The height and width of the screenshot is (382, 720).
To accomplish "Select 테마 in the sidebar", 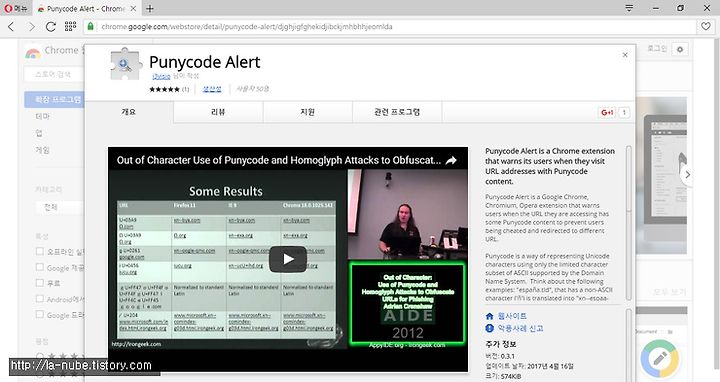I will click(x=42, y=117).
